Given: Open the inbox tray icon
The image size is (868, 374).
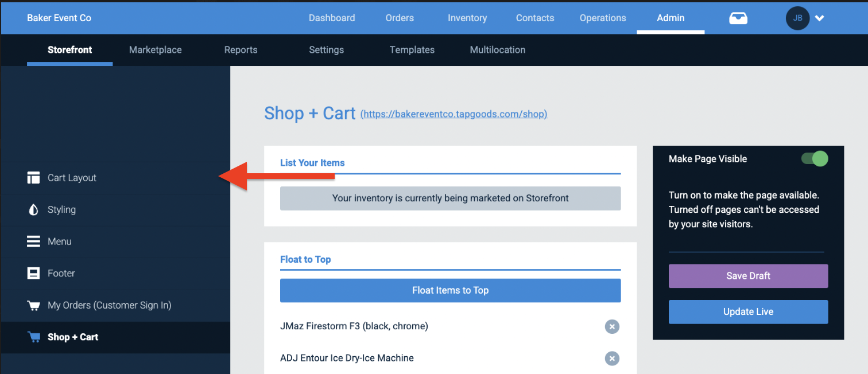Looking at the screenshot, I should click(x=738, y=18).
